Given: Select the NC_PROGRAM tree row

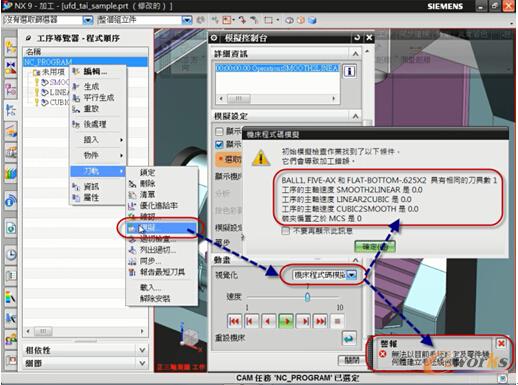Looking at the screenshot, I should click(85, 62).
